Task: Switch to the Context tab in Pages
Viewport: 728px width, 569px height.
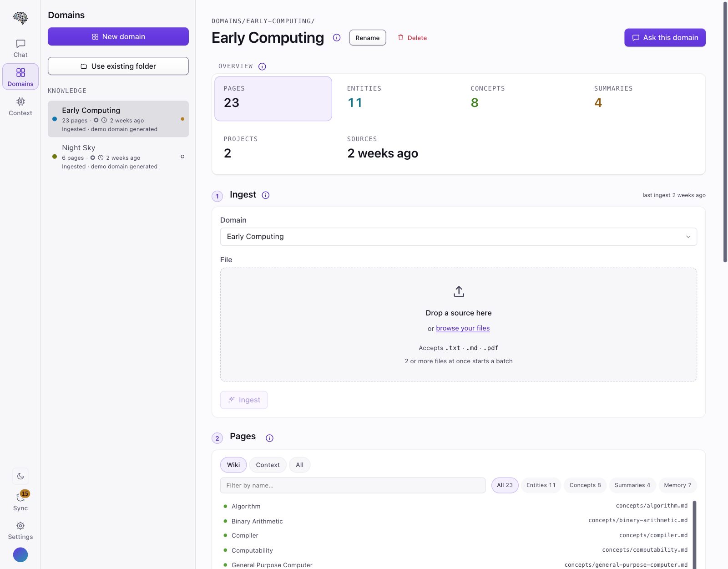Action: pyautogui.click(x=268, y=465)
